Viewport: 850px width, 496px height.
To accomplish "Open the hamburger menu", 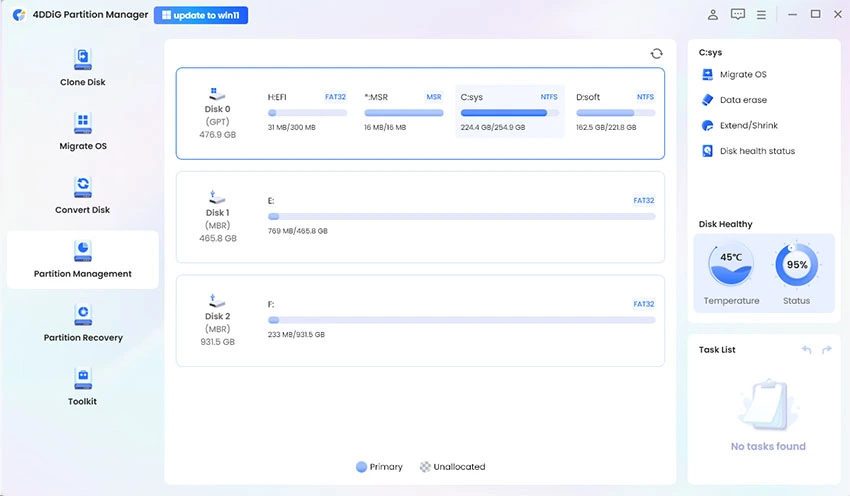I will [762, 15].
